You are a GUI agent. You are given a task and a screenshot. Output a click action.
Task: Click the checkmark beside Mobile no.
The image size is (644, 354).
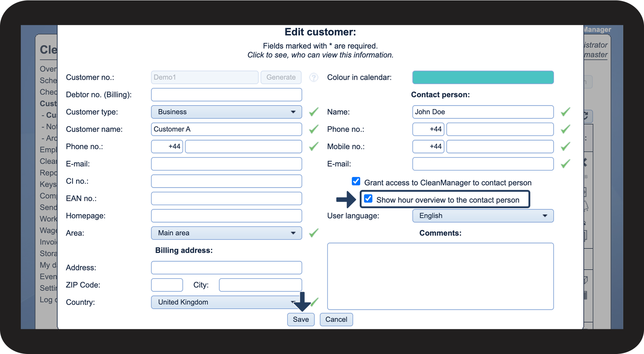[566, 147]
